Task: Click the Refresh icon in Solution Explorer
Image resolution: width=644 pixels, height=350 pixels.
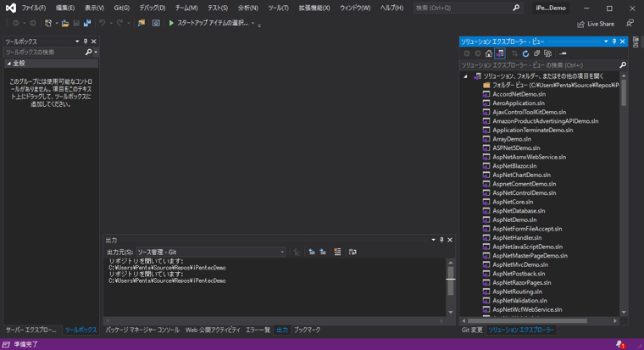Action: pos(525,53)
